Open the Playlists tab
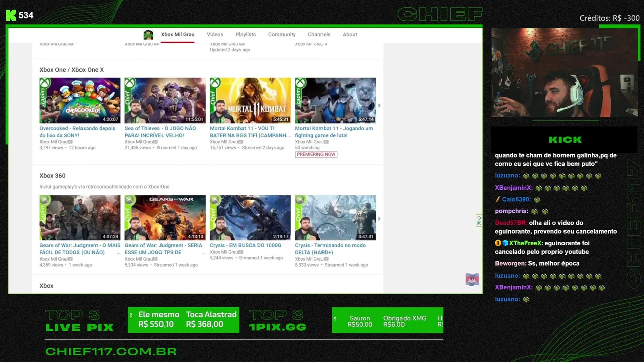This screenshot has height=362, width=644. [x=246, y=34]
